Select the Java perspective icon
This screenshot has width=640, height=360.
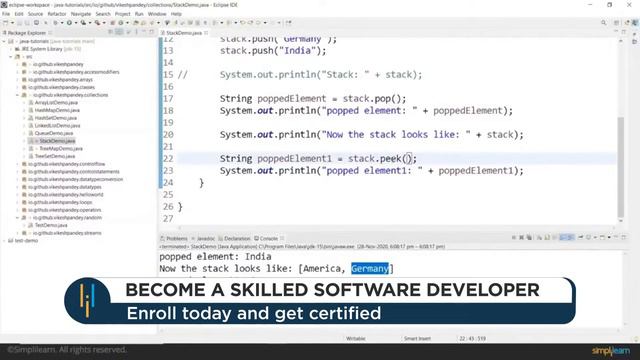(x=634, y=23)
